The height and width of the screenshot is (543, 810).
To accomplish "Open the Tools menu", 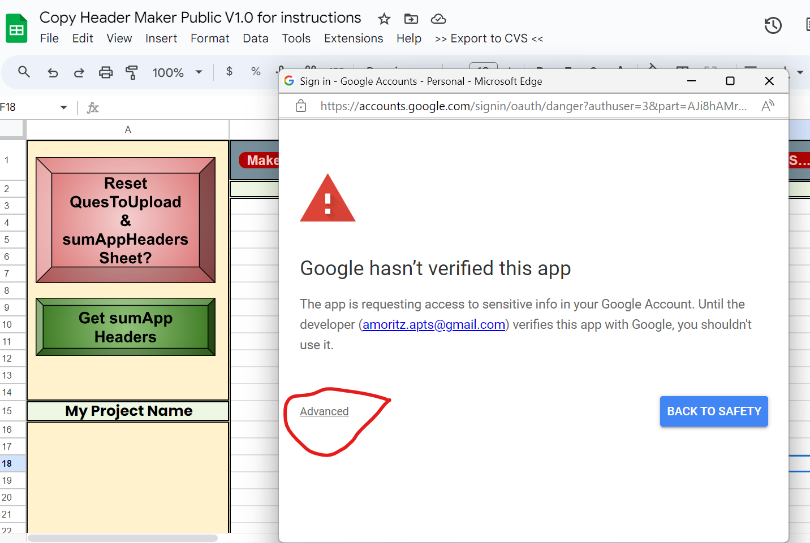I will (296, 38).
